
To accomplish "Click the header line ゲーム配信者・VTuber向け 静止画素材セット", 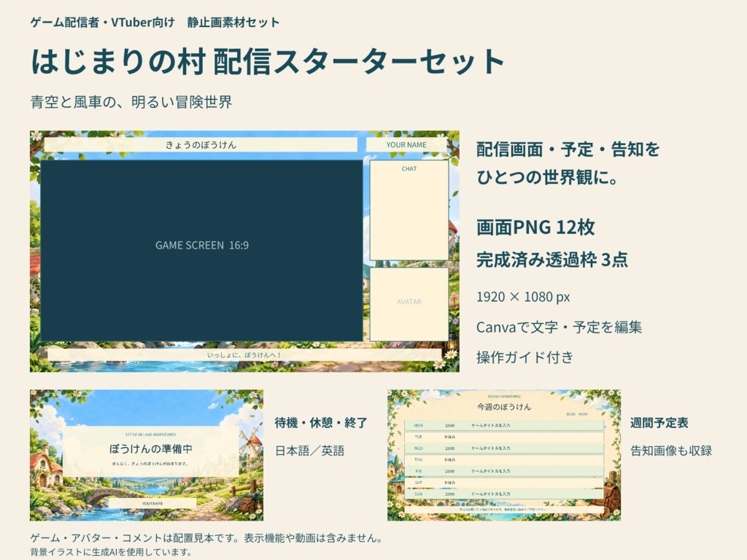I will pos(155,23).
